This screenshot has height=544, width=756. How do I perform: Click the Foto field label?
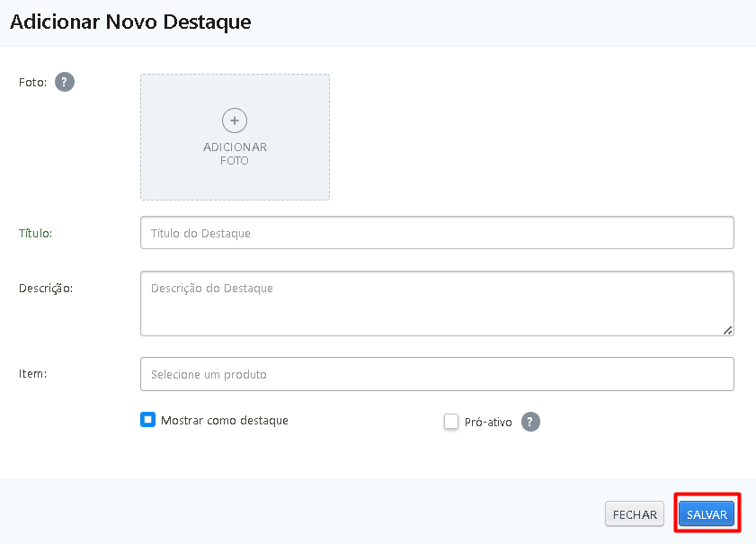(32, 82)
